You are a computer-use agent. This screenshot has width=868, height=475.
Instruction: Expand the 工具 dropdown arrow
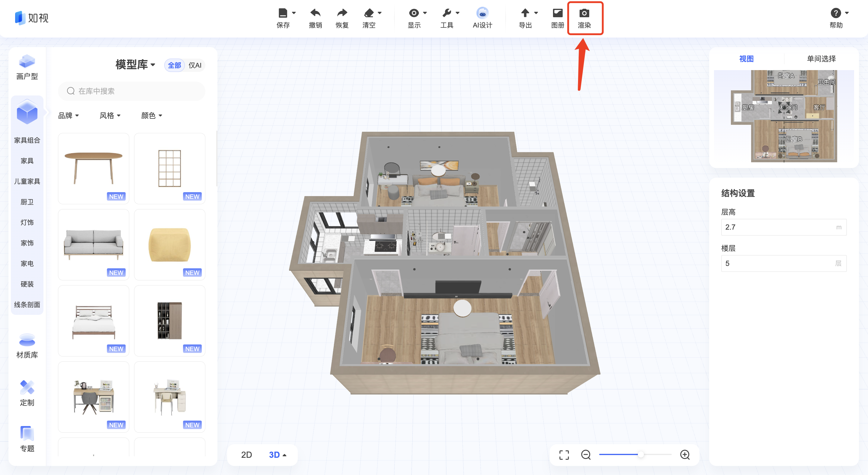458,13
